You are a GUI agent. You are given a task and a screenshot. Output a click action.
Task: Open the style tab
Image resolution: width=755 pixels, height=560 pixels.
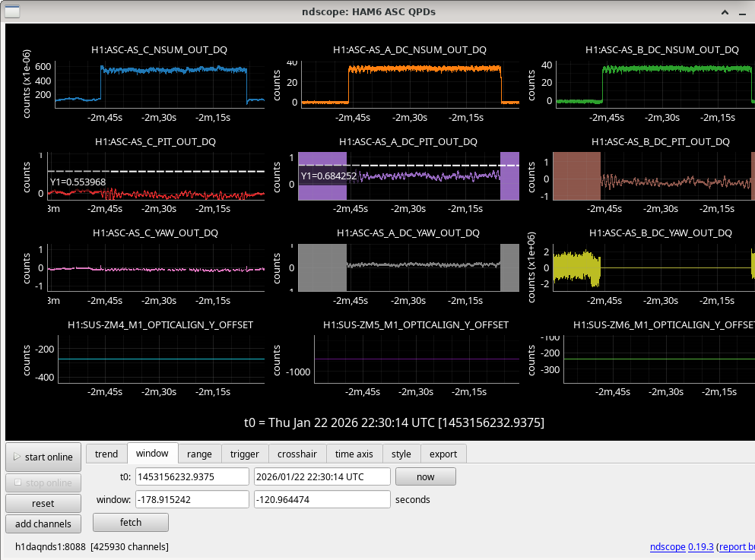pyautogui.click(x=401, y=454)
